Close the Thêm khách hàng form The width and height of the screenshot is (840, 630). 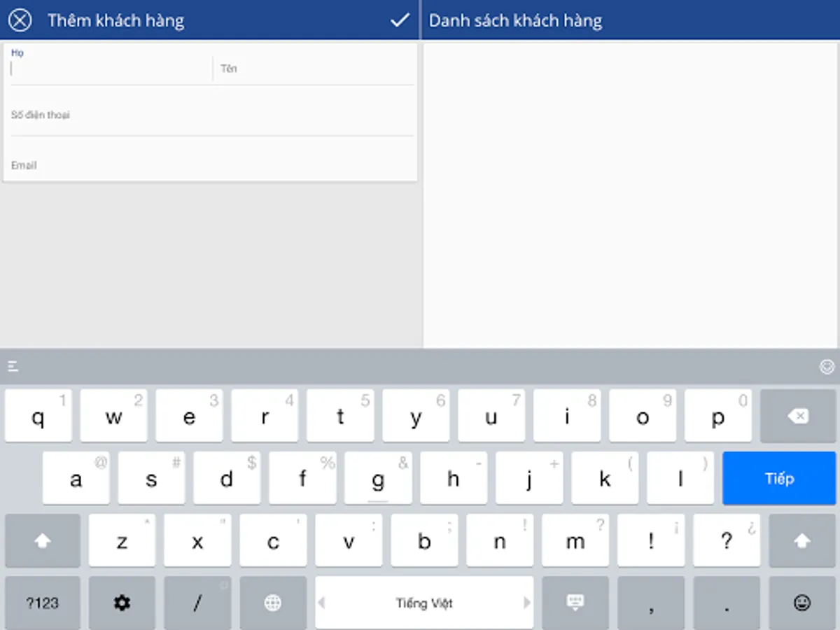pos(20,20)
